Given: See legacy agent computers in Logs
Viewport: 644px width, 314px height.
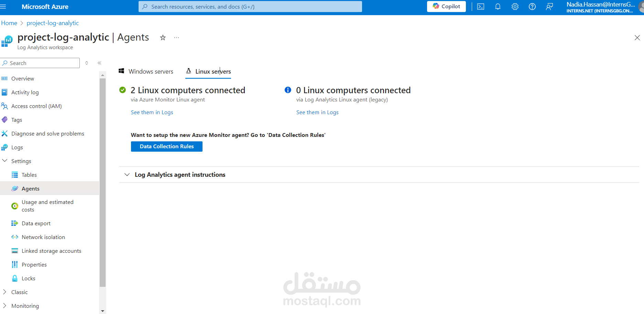Looking at the screenshot, I should click(317, 112).
